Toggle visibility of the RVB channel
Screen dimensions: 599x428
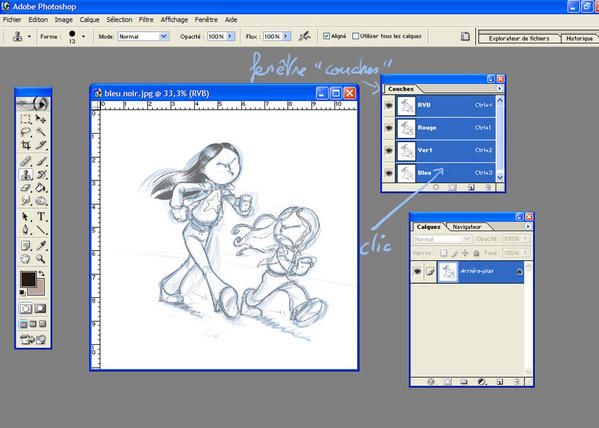pos(389,105)
